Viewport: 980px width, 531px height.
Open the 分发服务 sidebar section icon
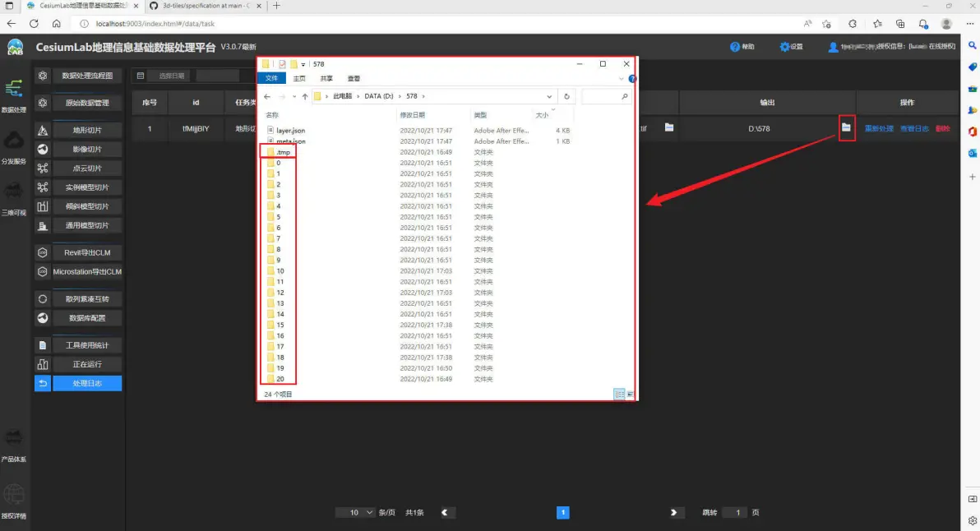point(14,141)
